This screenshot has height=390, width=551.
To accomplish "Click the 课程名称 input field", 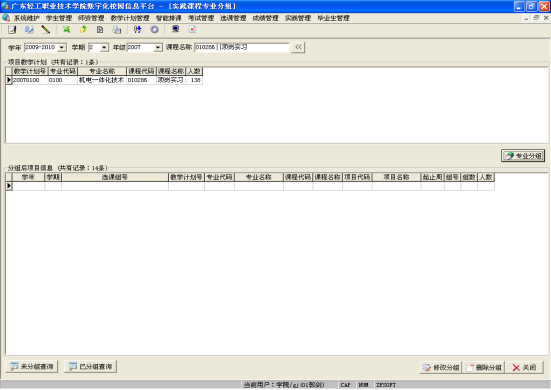I will [242, 47].
